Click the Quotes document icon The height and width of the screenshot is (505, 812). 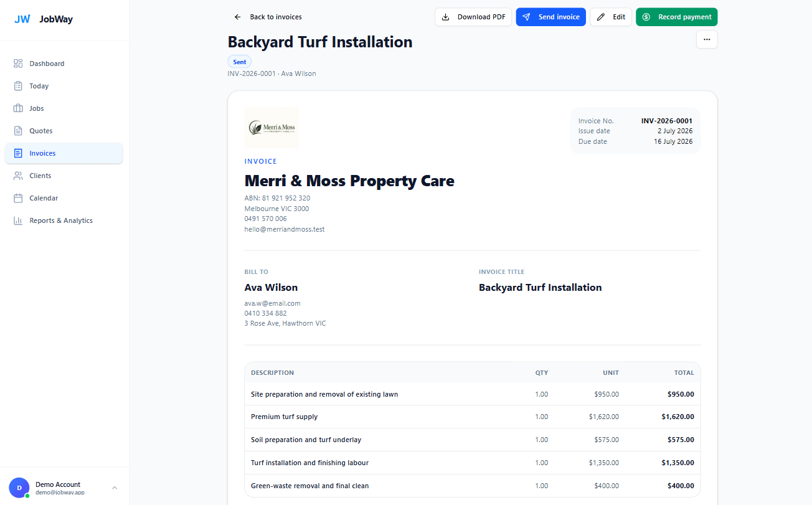tap(18, 131)
